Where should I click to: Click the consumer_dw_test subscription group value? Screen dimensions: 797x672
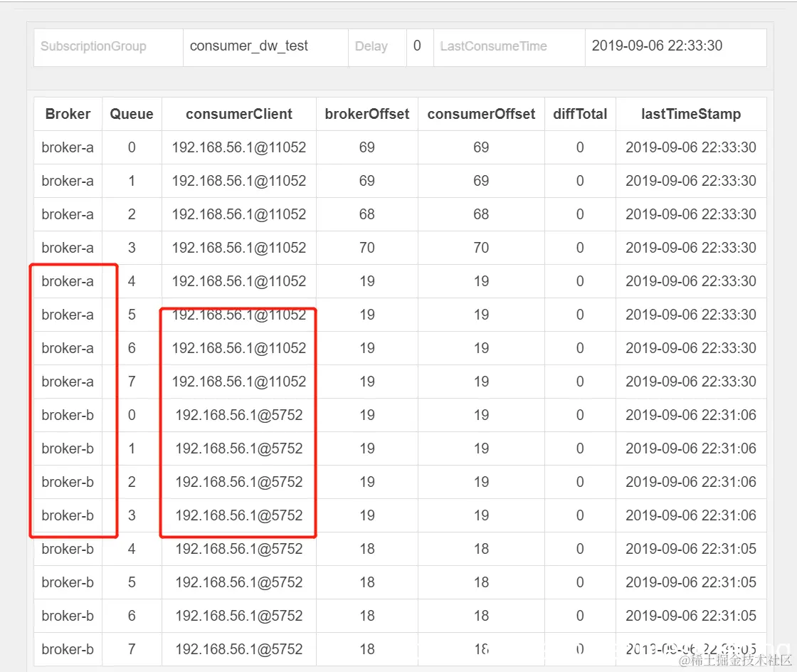[248, 46]
